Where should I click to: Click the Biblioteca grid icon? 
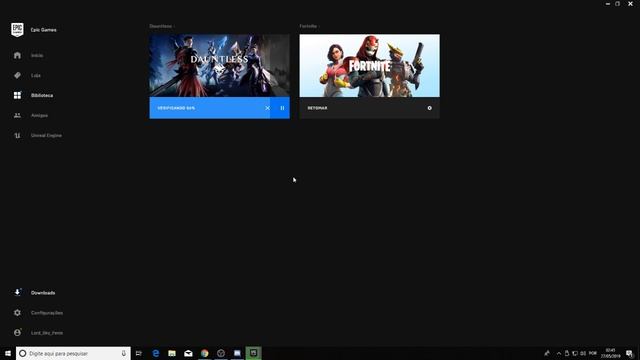tap(17, 95)
